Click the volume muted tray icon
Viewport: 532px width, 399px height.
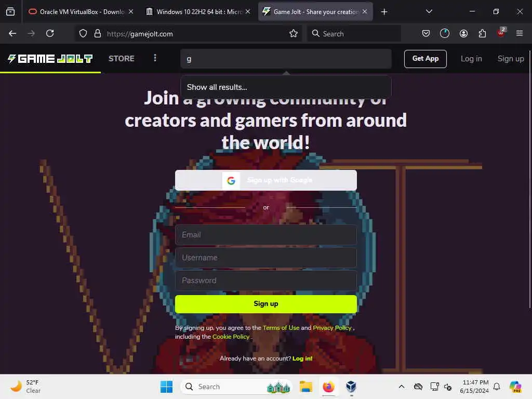click(x=448, y=387)
